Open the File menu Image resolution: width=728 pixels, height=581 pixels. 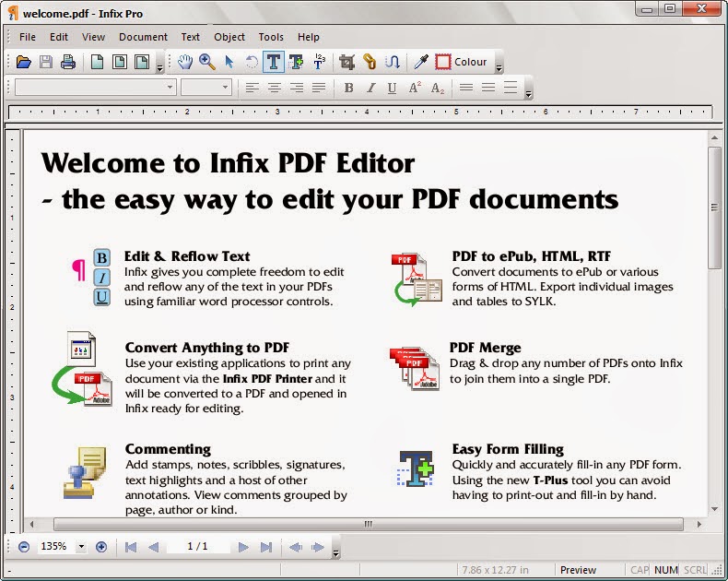pos(28,37)
